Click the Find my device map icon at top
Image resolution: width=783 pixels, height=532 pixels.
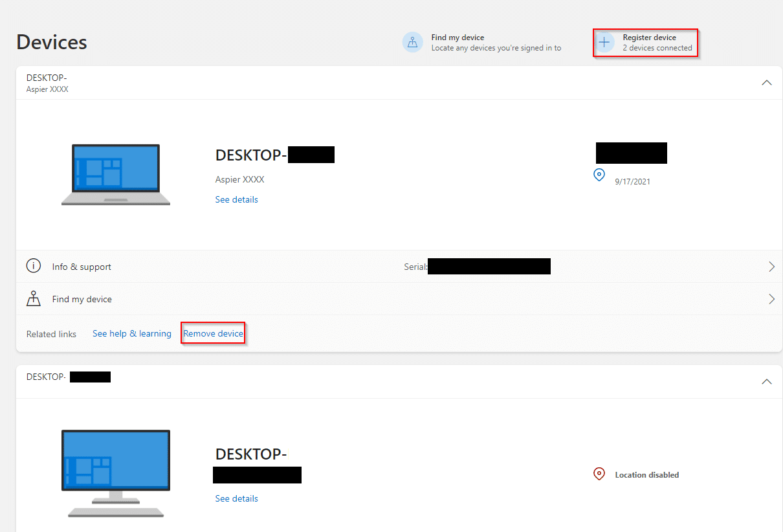click(x=413, y=42)
